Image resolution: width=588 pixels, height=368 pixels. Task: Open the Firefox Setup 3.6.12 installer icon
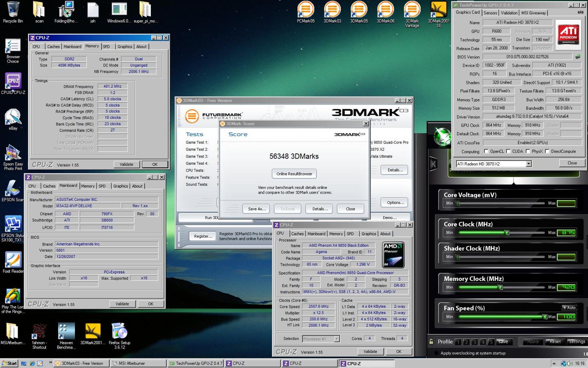(119, 336)
